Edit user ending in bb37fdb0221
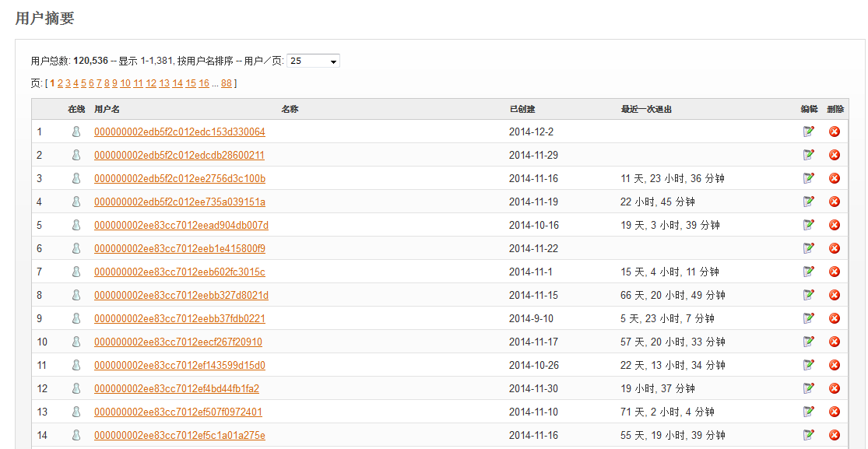This screenshot has width=868, height=449. tap(809, 317)
